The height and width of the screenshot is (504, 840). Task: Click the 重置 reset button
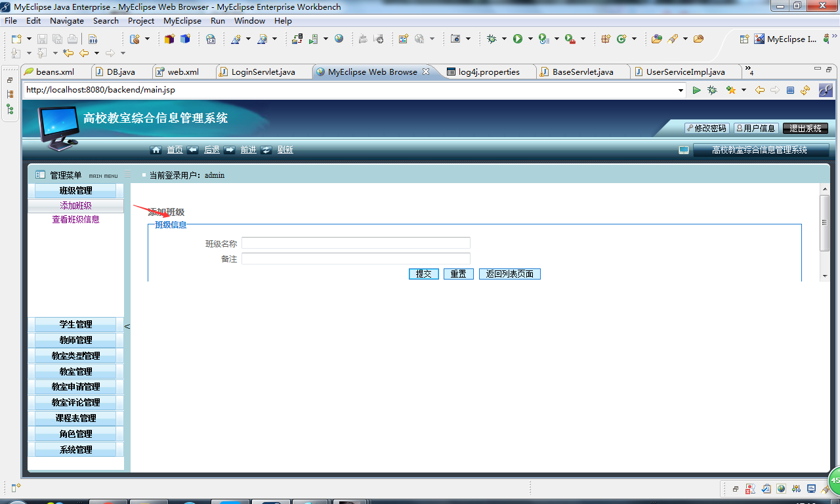[x=458, y=274]
